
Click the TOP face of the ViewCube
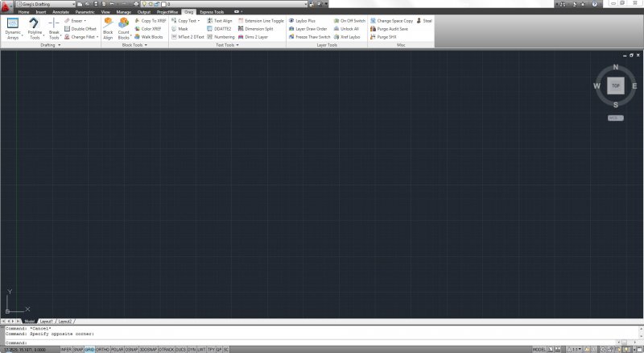616,85
